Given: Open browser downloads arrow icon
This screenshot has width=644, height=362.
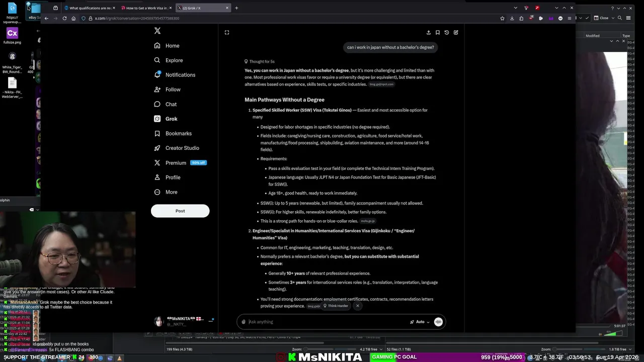Looking at the screenshot, I should 512,18.
